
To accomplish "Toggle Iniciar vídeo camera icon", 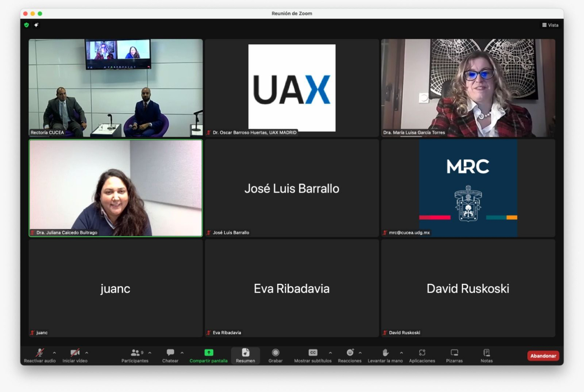I will 75,353.
